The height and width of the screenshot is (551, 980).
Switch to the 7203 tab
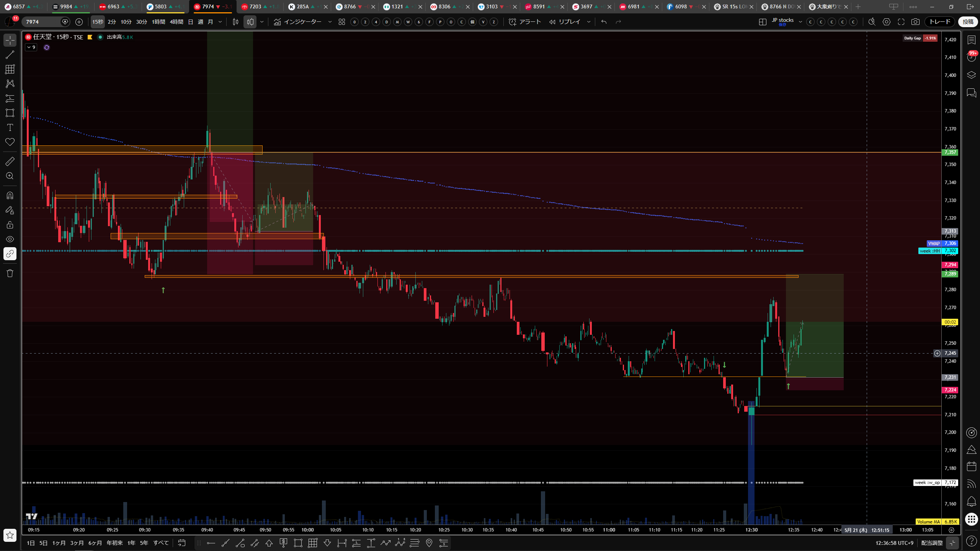[260, 7]
